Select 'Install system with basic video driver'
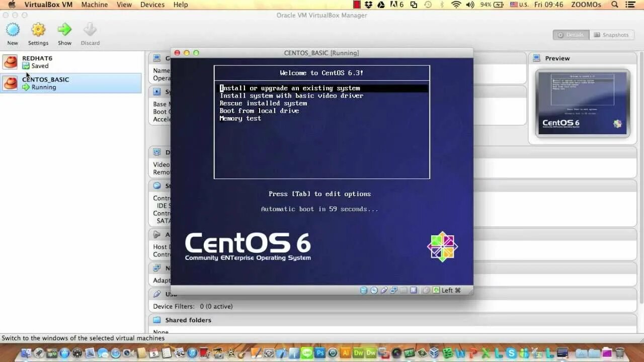Screen dimensions: 644x362 (x=291, y=96)
